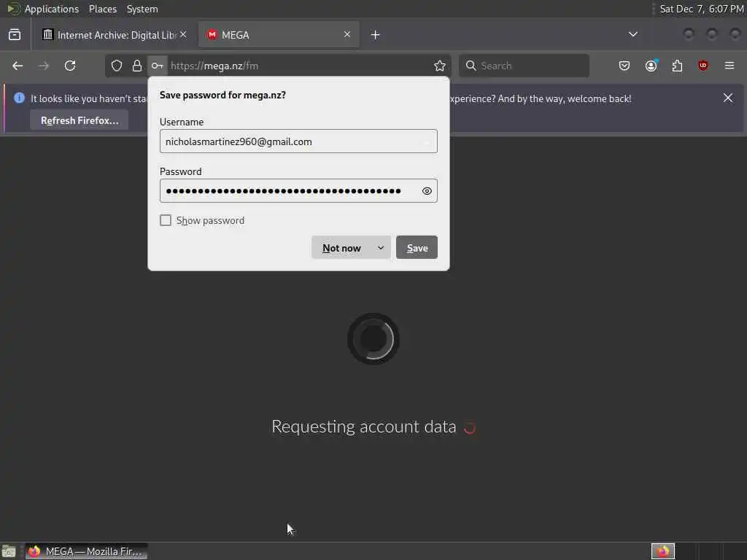747x560 pixels.
Task: Click the desktop menu logo icon in the top panel
Action: click(13, 9)
